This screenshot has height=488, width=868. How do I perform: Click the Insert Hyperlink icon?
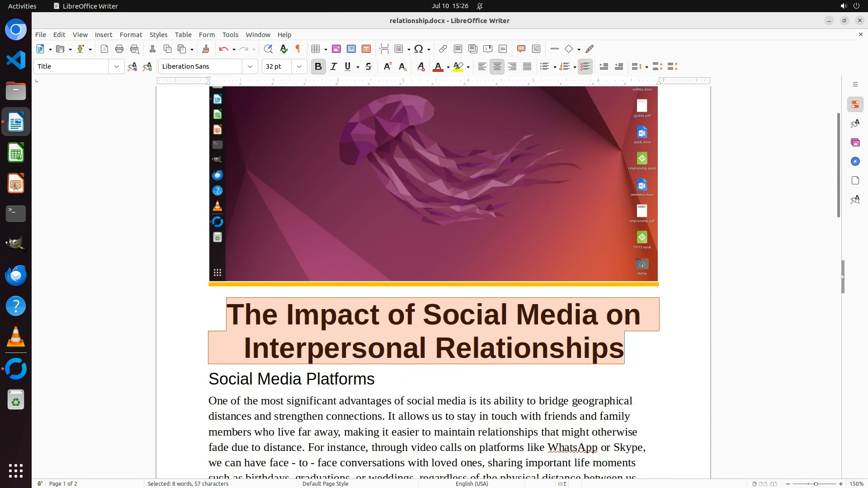[443, 49]
